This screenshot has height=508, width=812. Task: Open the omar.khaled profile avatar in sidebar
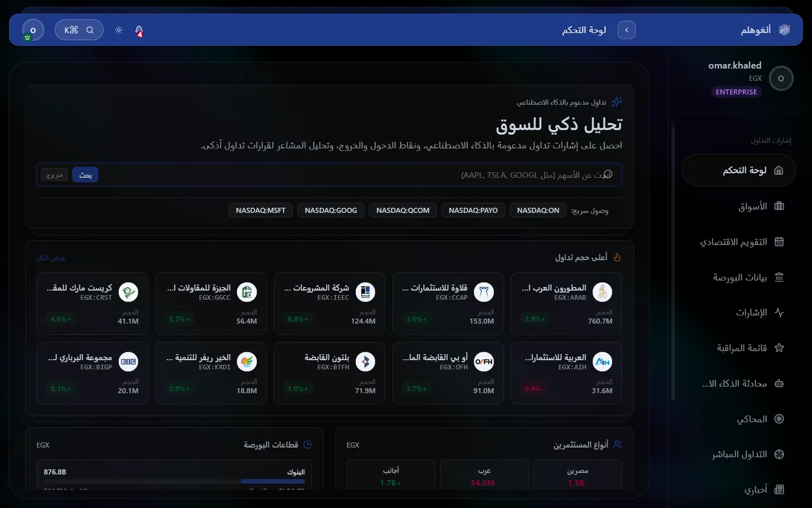(781, 78)
